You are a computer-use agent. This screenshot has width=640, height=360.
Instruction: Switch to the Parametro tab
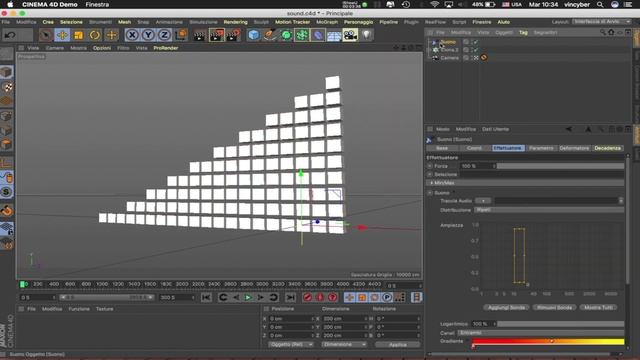pyautogui.click(x=541, y=148)
